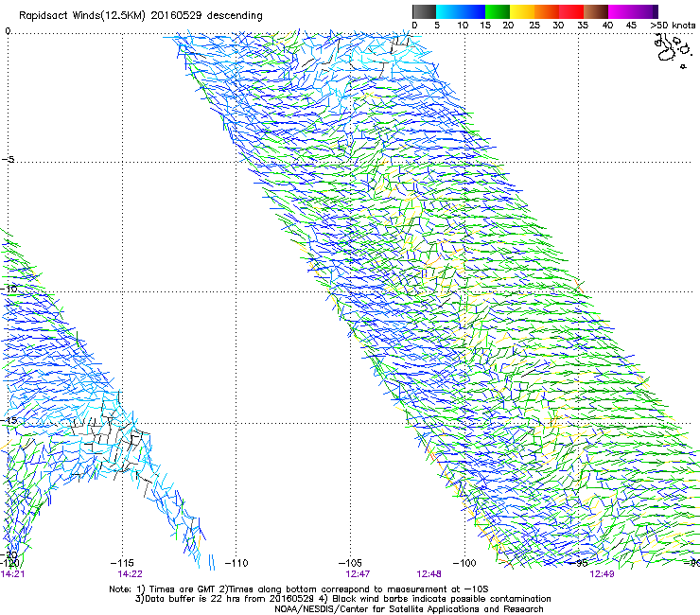
Task: Click the yellow 20-25 knots legend swatch
Action: click(522, 11)
